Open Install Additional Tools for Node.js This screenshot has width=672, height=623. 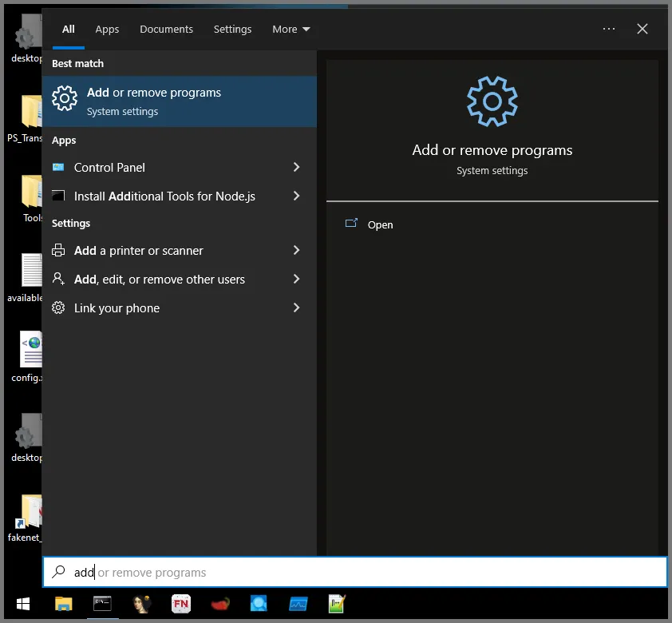[x=165, y=196]
